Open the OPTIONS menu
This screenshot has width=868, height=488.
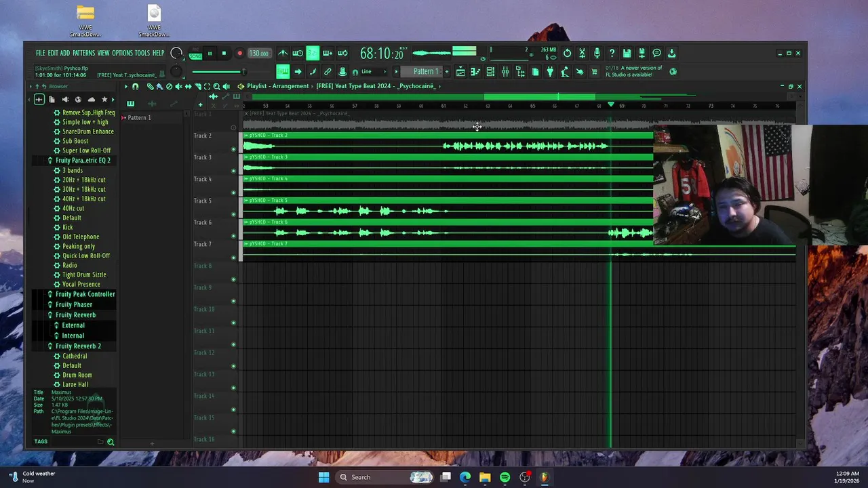coord(122,53)
